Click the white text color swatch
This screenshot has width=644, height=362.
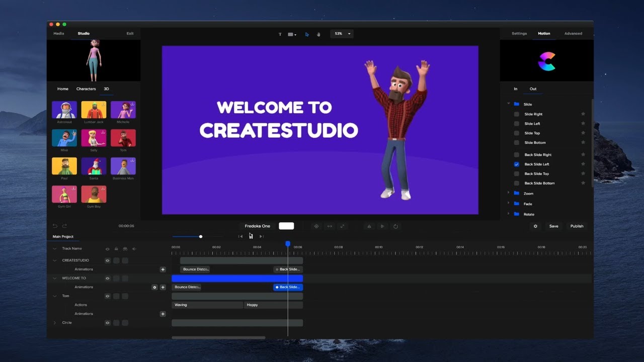pos(286,226)
